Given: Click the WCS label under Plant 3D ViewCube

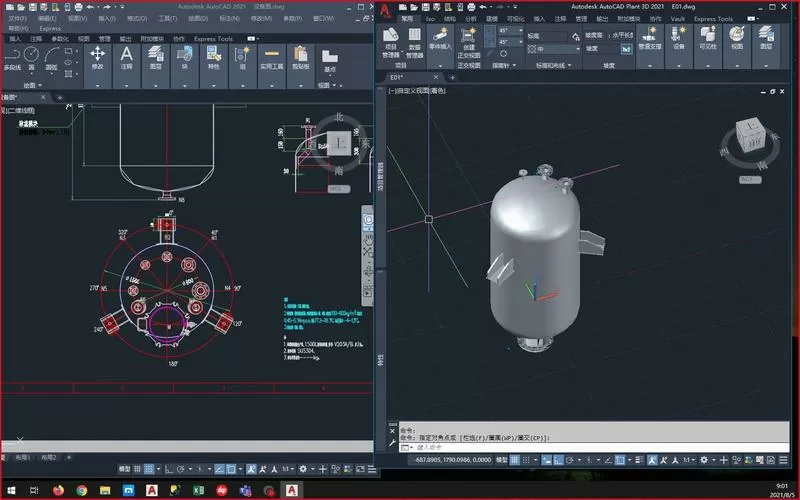Looking at the screenshot, I should [x=750, y=180].
